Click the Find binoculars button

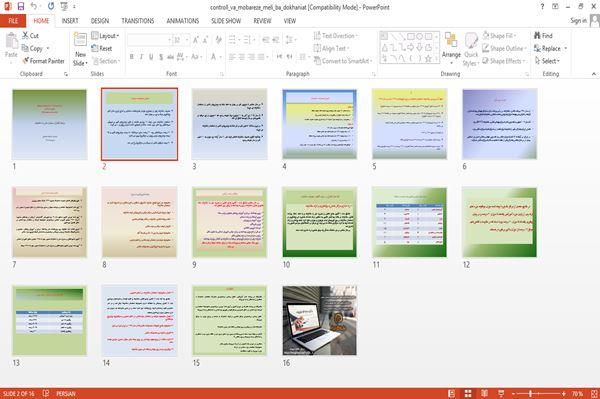point(543,36)
